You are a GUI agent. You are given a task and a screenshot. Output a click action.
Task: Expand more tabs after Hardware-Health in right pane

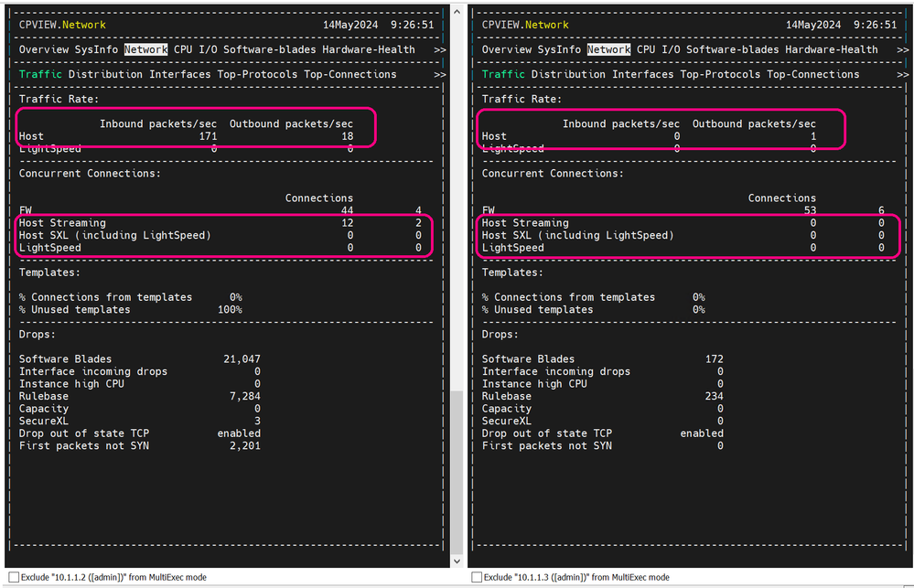902,49
